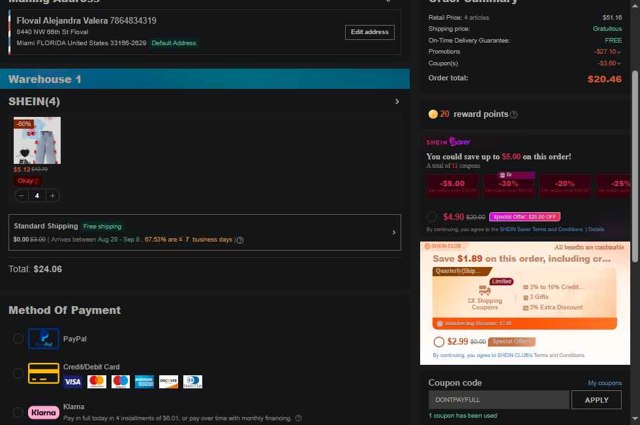Image resolution: width=640 pixels, height=425 pixels.
Task: Click the '1 coupon has been used' text
Action: pyautogui.click(x=462, y=416)
